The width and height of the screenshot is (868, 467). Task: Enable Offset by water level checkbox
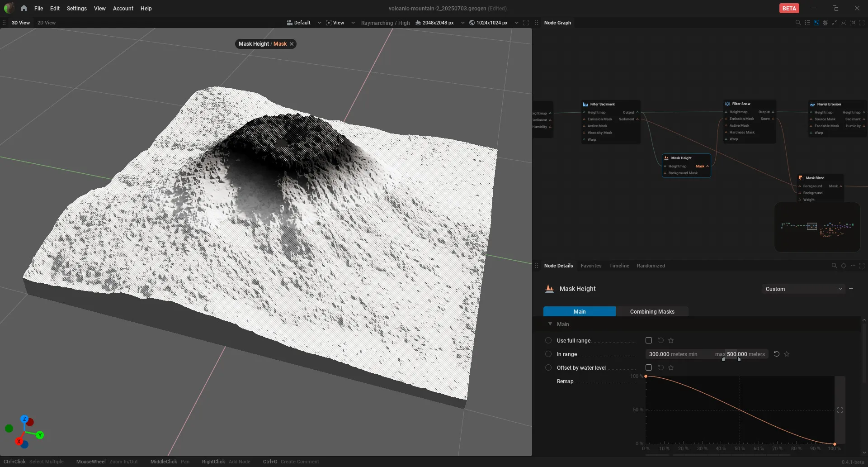tap(649, 367)
